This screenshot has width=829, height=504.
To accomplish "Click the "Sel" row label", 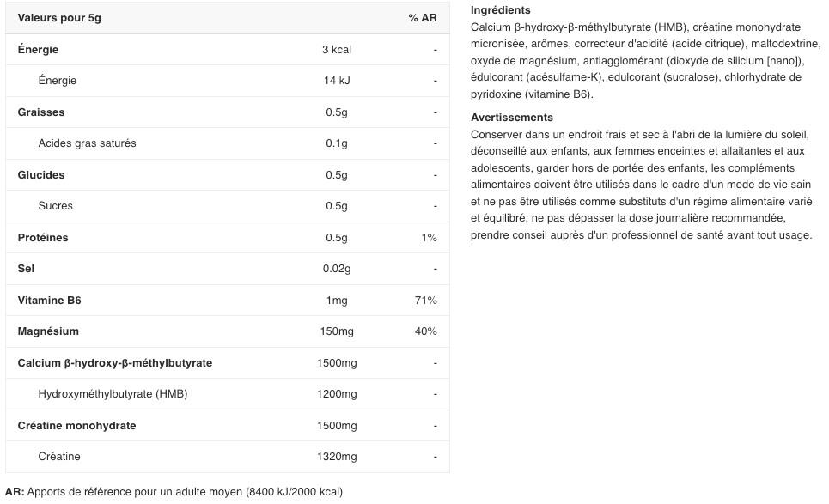I will pos(26,269).
